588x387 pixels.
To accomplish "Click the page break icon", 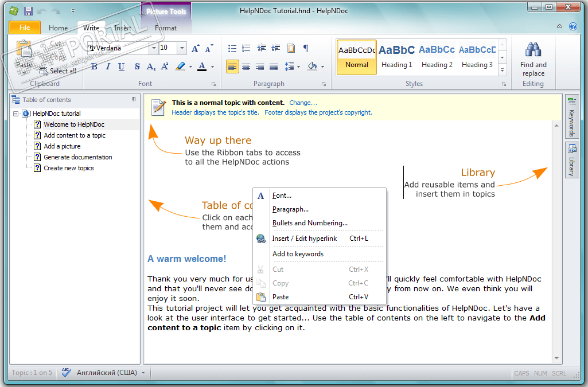I will 291,48.
